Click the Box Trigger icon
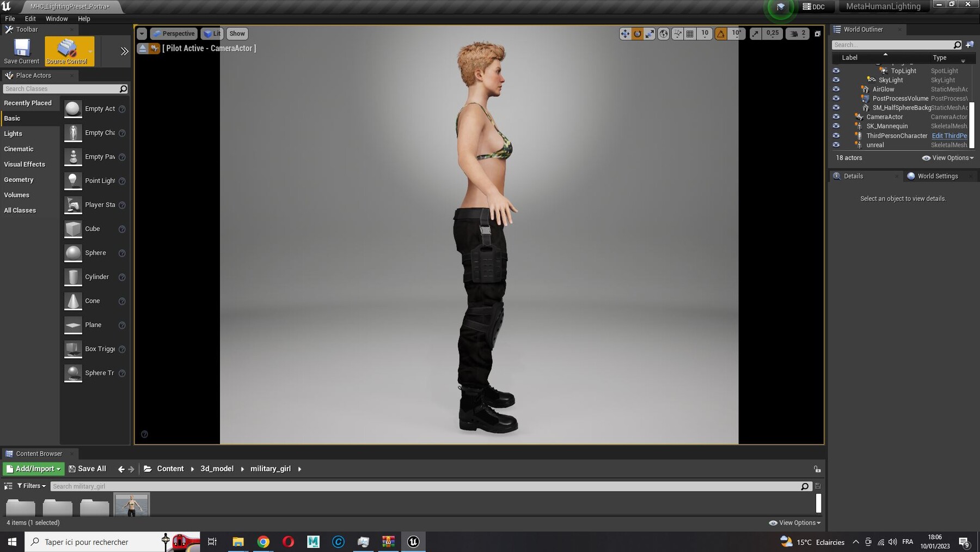This screenshot has width=980, height=552. tap(73, 349)
